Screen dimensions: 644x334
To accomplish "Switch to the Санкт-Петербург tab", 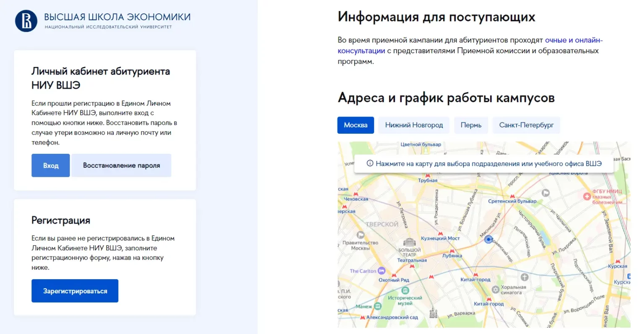I will coord(526,125).
